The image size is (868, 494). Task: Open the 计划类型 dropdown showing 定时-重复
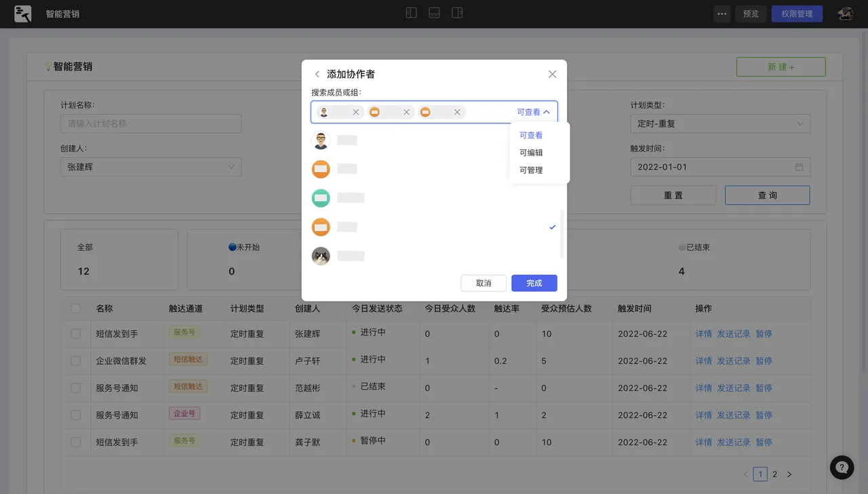point(720,123)
